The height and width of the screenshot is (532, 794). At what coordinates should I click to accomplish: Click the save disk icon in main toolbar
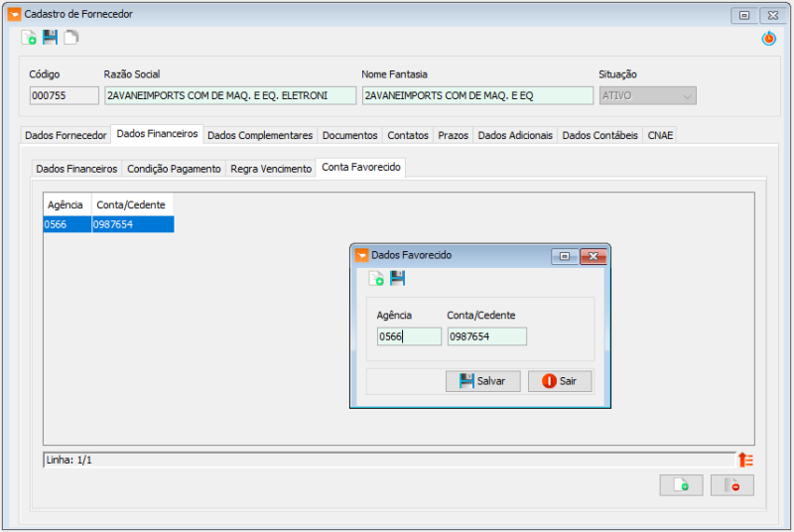pos(50,37)
